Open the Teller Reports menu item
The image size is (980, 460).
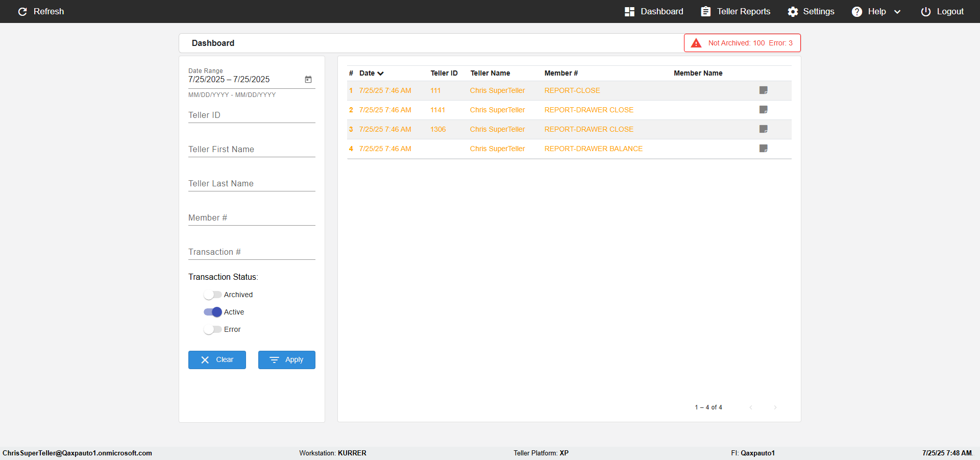[x=736, y=11]
